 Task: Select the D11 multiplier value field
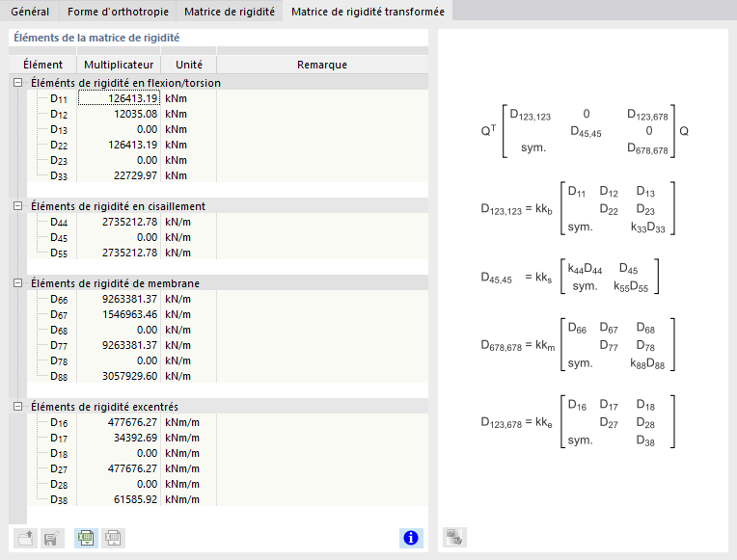pyautogui.click(x=119, y=98)
